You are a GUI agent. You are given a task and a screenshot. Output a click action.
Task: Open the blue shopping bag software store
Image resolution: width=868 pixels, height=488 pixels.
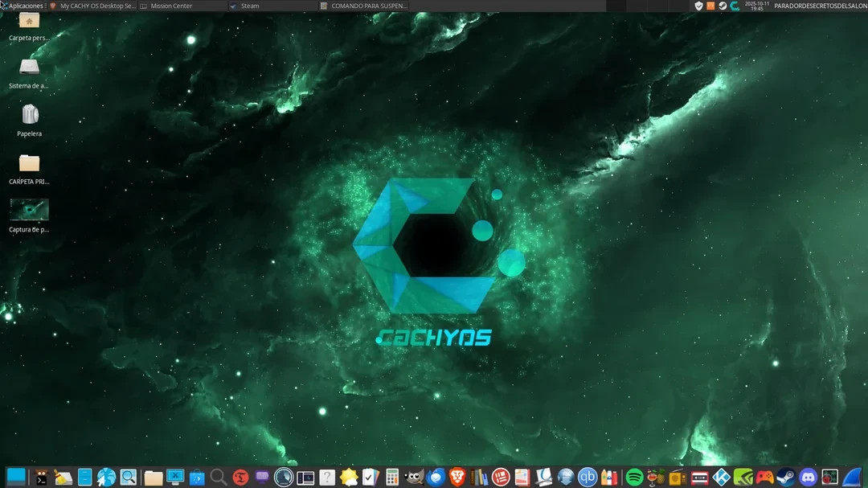(x=197, y=477)
